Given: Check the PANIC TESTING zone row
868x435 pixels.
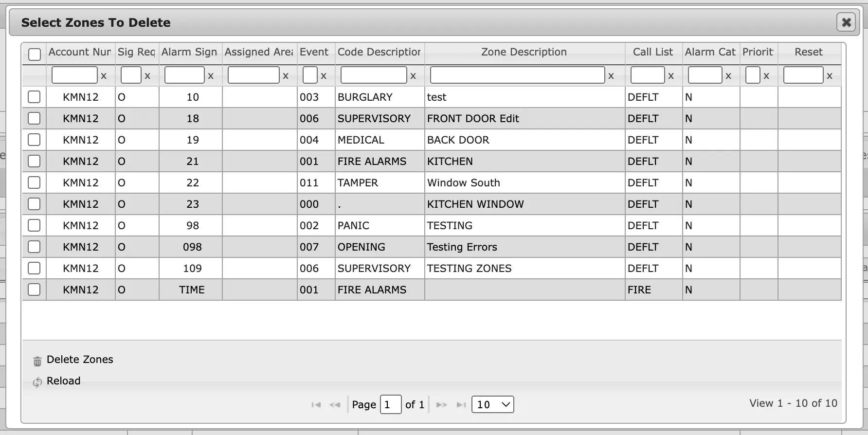Looking at the screenshot, I should click(x=34, y=225).
